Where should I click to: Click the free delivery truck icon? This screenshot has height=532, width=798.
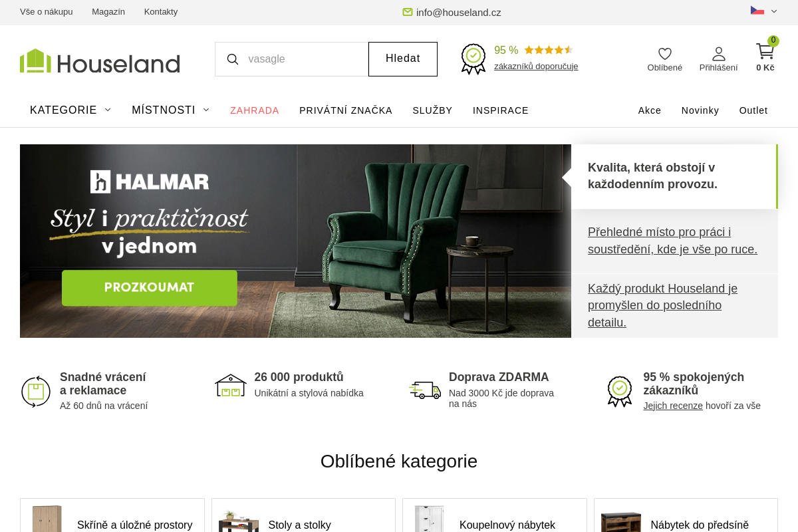point(425,390)
